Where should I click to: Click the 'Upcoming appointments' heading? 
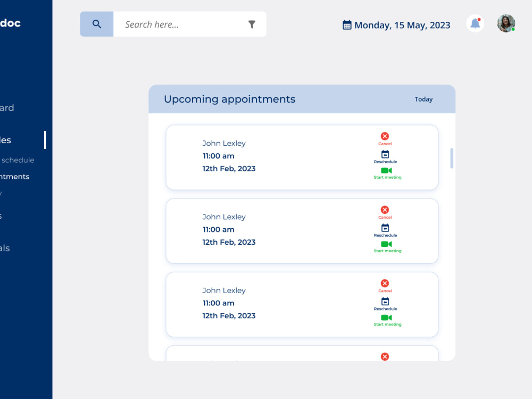[x=230, y=99]
